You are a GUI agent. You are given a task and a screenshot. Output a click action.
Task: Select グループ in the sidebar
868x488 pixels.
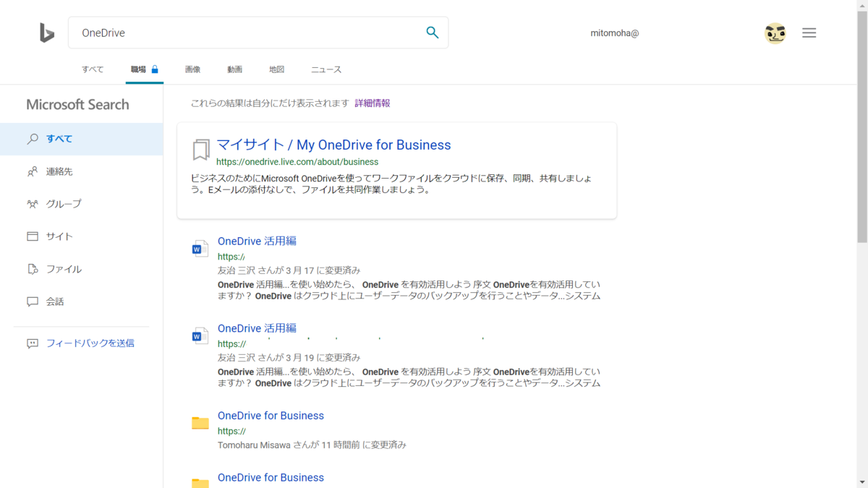(81, 204)
